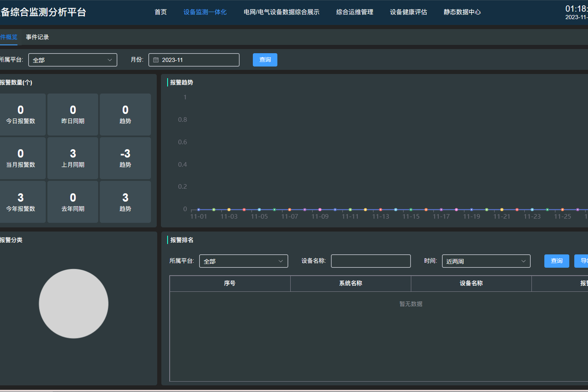Select the 当月报警数 statistic card

[21, 158]
